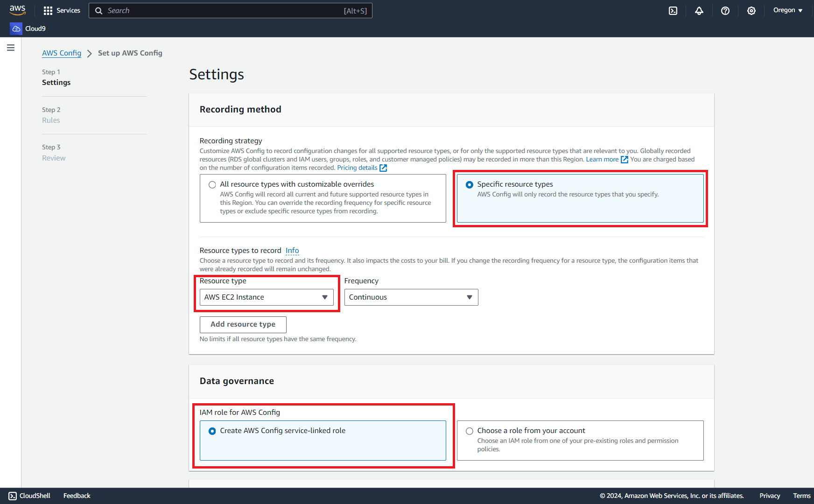Click the IAM role for AWS Config label
This screenshot has height=504, width=814.
click(x=240, y=413)
